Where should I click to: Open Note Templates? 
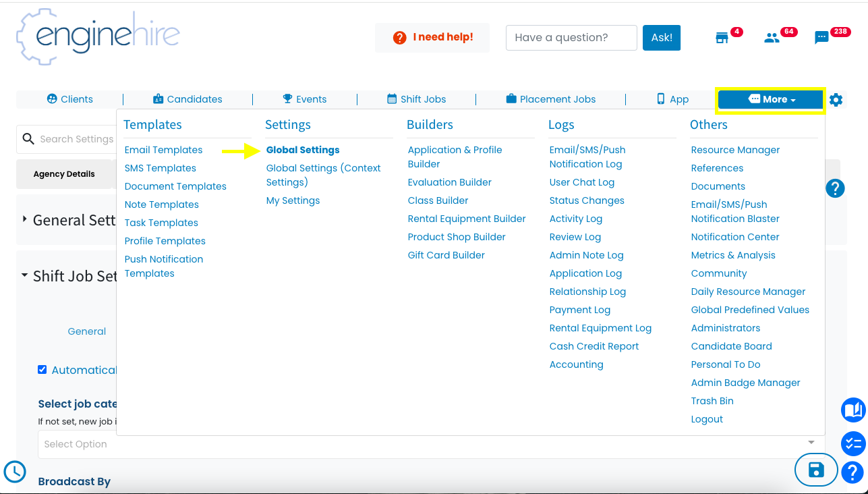pos(162,204)
